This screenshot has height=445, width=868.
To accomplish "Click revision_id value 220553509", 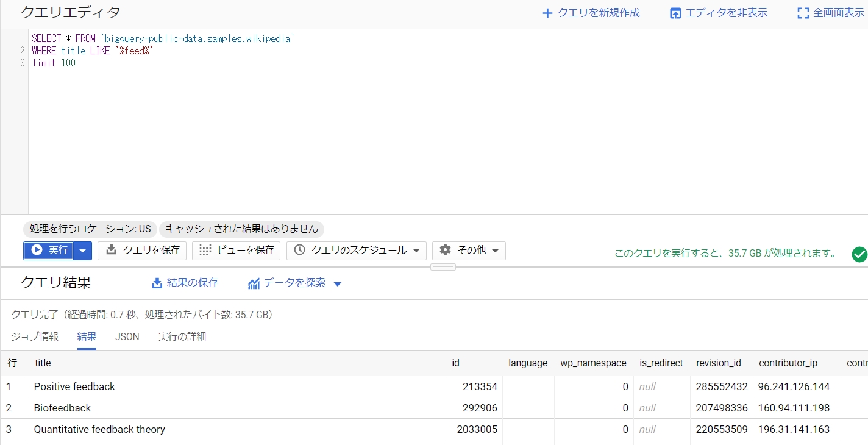I will tap(722, 429).
